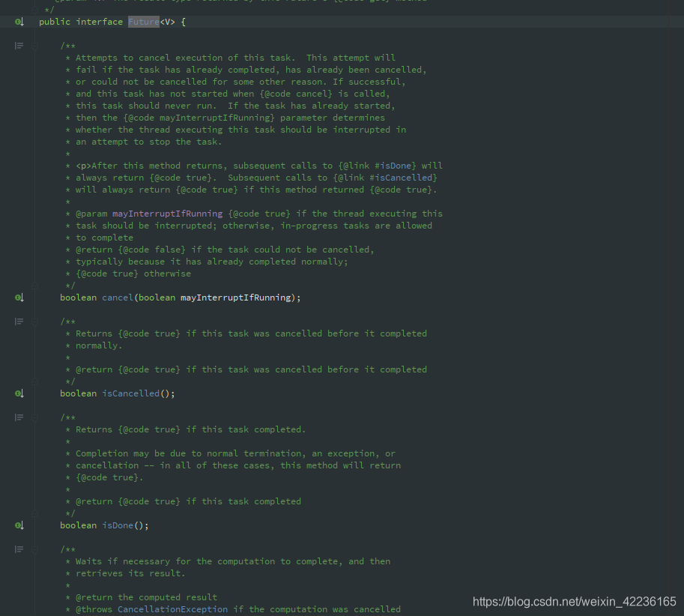Click the line 'Completion may be due to normal termination'
This screenshot has width=684, height=616.
pos(235,453)
